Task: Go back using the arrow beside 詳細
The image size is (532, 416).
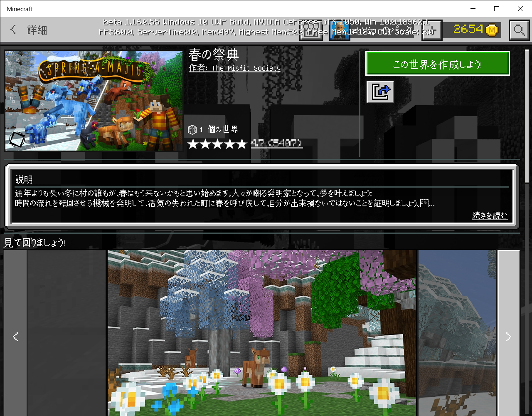Action: click(13, 30)
